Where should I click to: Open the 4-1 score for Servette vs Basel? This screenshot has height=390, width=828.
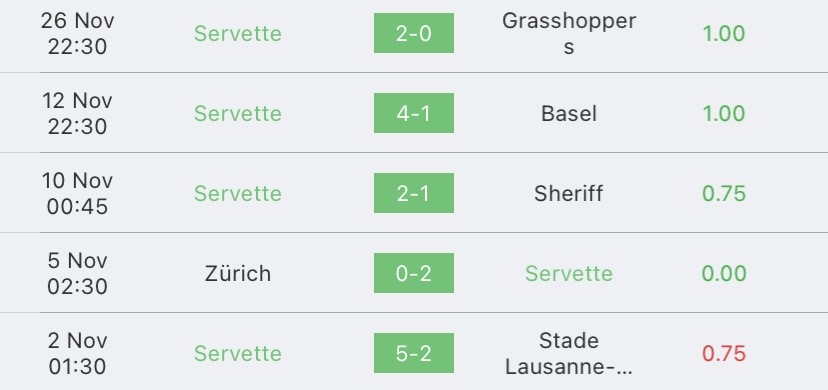[413, 113]
